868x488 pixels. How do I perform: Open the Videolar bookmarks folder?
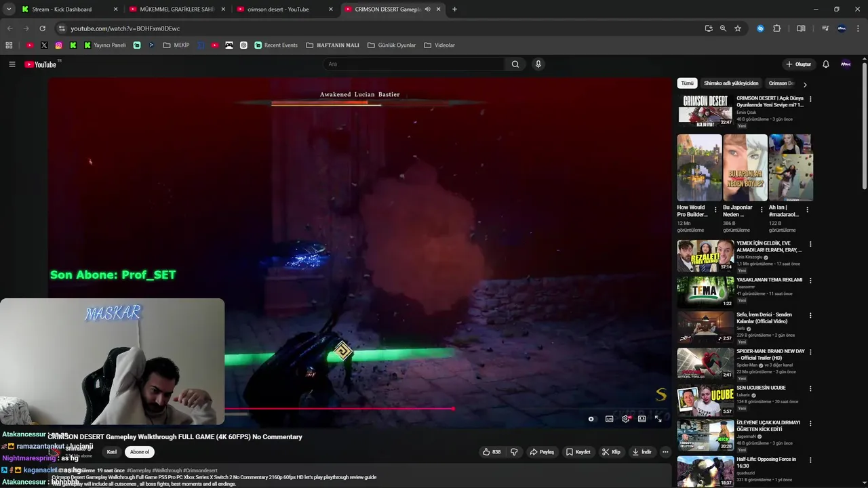coord(439,45)
